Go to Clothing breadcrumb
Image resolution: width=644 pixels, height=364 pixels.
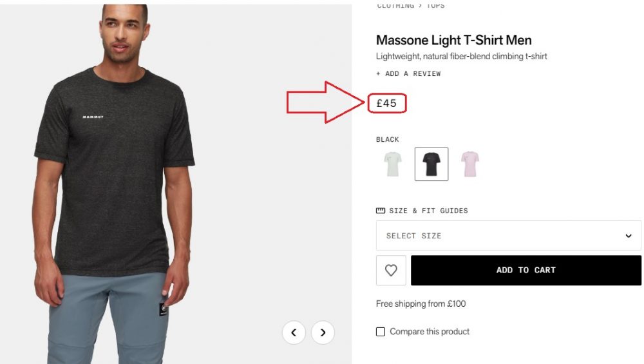click(x=395, y=5)
